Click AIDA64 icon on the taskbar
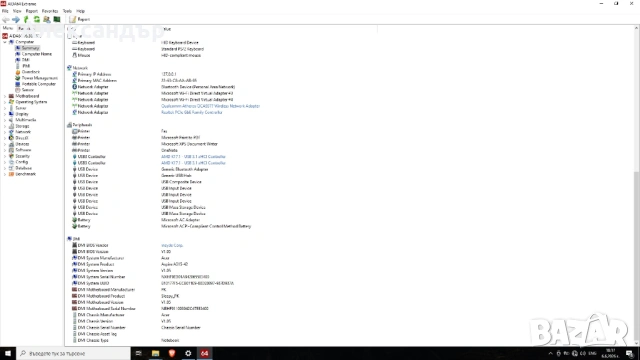The image size is (640, 360). (204, 353)
